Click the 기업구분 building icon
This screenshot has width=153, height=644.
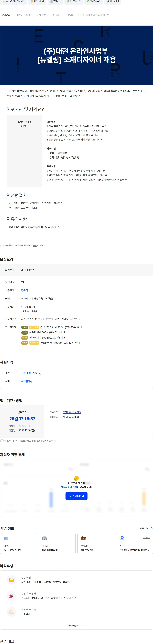(45, 538)
